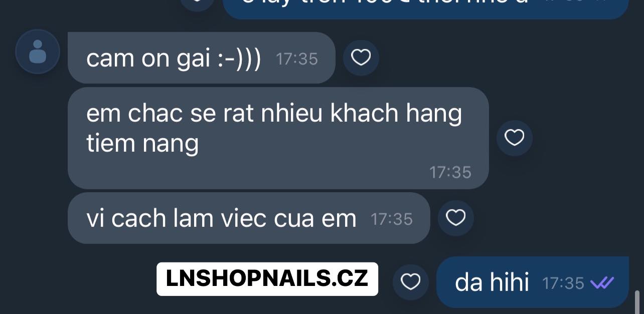The image size is (644, 314).
Task: Click timestamp beside 'vi cach lam viec cua em'
Action: pos(392,219)
